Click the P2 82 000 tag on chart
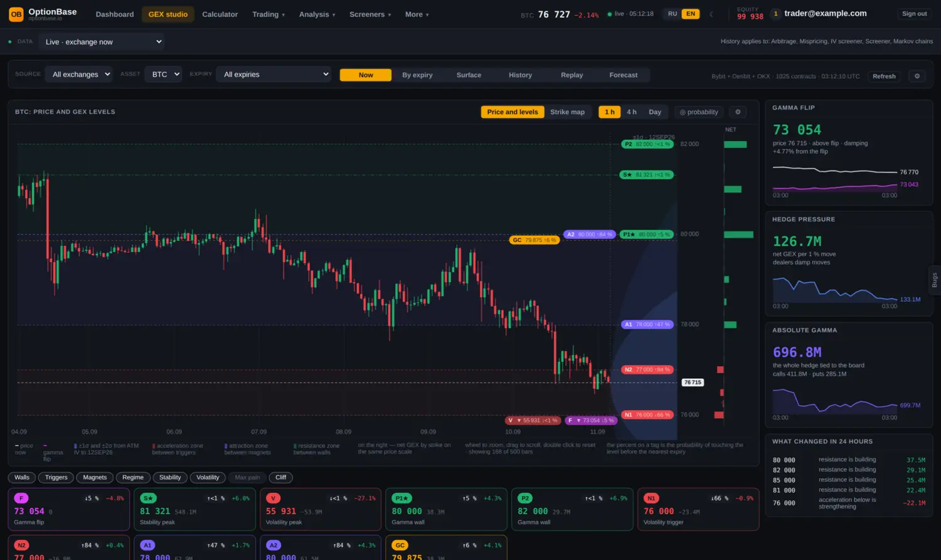Viewport: 941px width, 560px height. click(x=647, y=144)
